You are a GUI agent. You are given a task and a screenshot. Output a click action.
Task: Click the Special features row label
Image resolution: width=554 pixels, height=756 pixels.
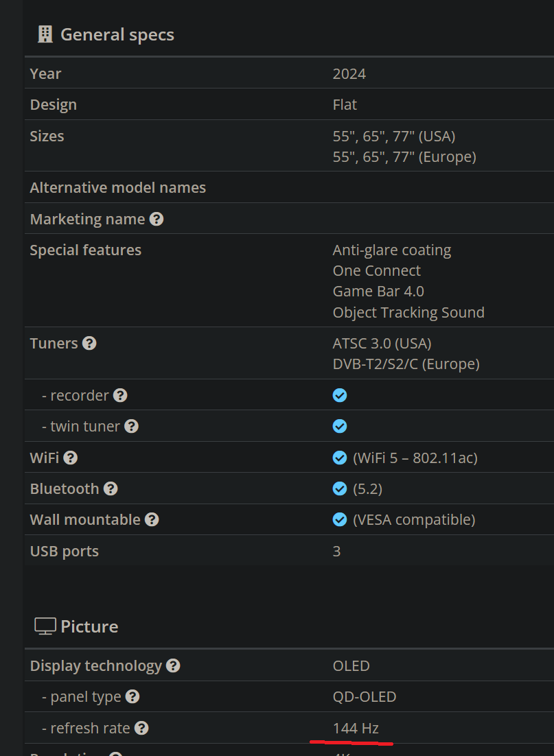point(85,250)
